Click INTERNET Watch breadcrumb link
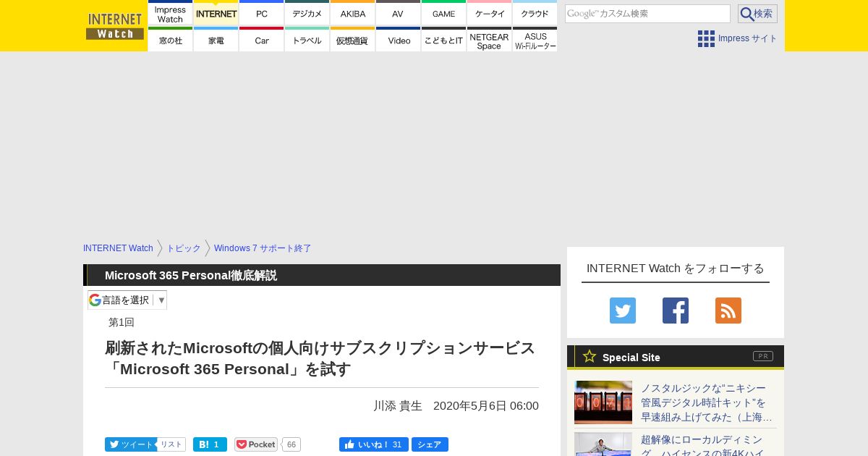This screenshot has width=868, height=456. coord(118,248)
